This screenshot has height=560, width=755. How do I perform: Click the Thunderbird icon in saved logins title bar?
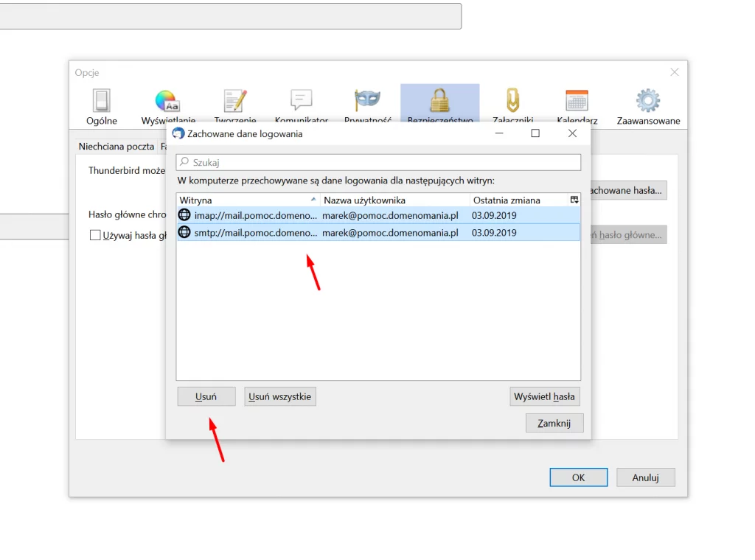click(178, 133)
